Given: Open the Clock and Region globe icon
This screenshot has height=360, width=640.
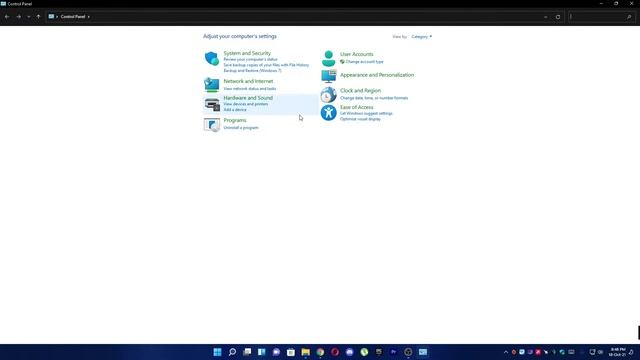Looking at the screenshot, I should tap(328, 95).
